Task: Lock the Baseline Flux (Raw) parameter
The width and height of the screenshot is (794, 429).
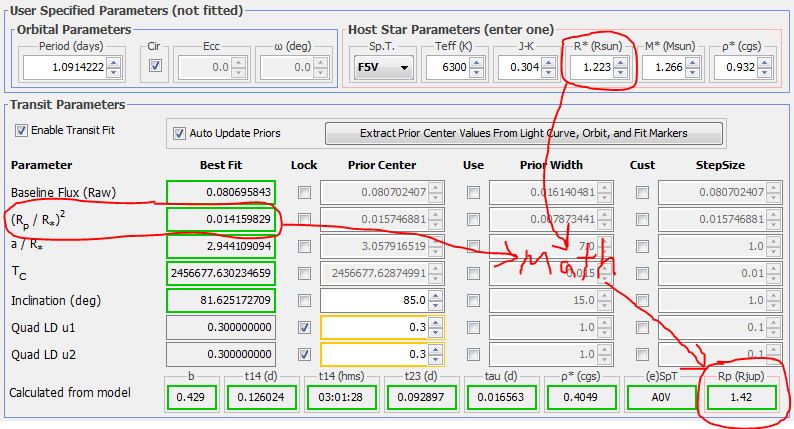Action: [304, 192]
